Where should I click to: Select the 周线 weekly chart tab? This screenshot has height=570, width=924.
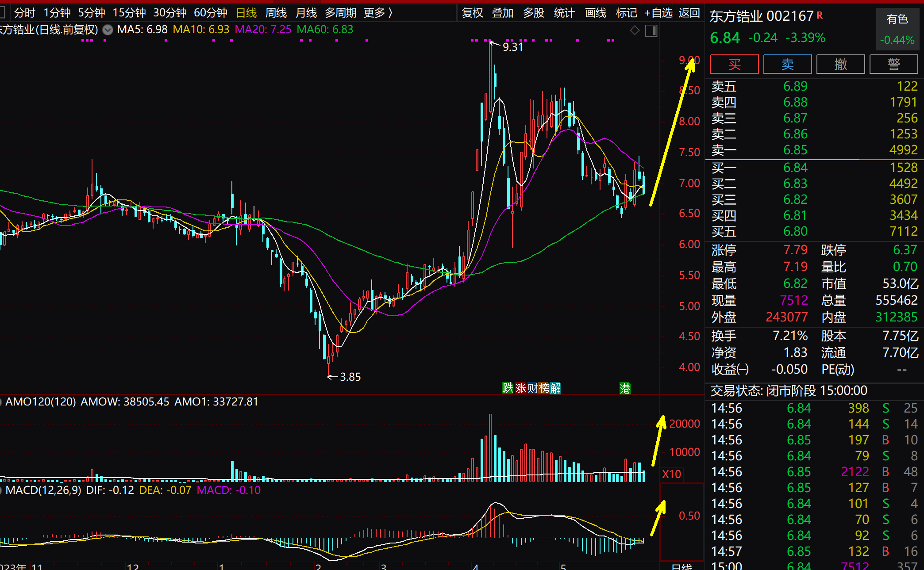[x=276, y=13]
